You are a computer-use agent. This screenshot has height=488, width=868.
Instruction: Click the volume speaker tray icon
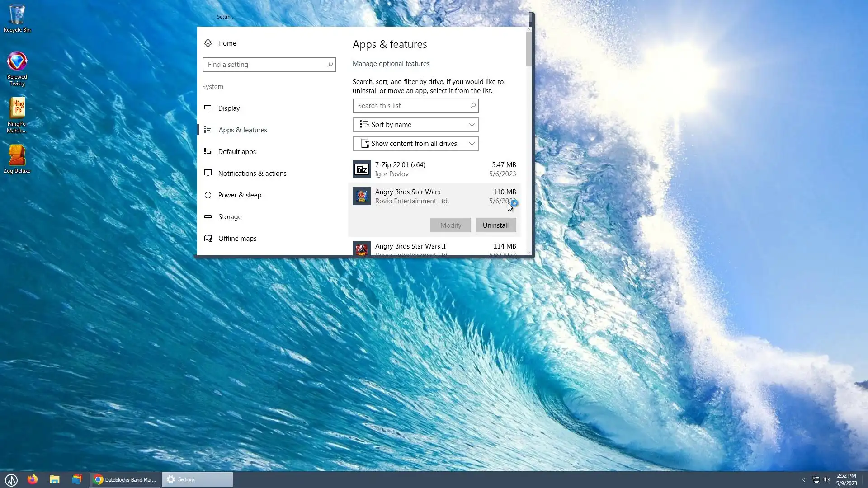[827, 479]
